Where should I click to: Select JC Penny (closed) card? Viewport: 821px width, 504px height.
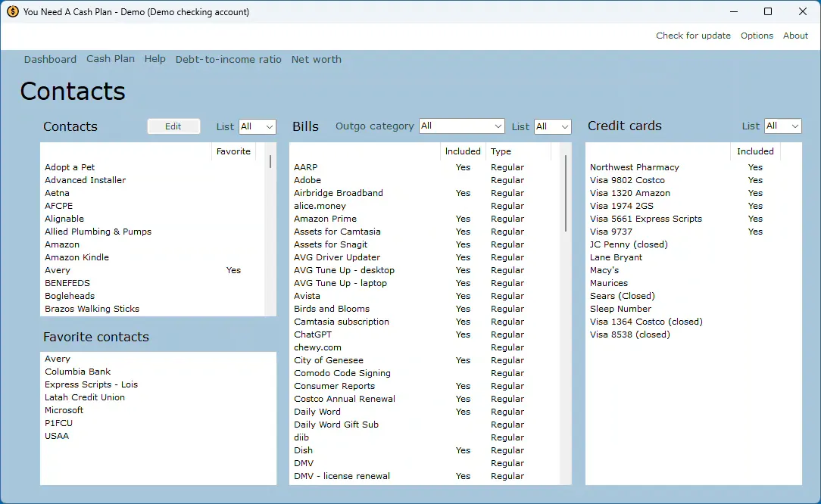pos(629,244)
